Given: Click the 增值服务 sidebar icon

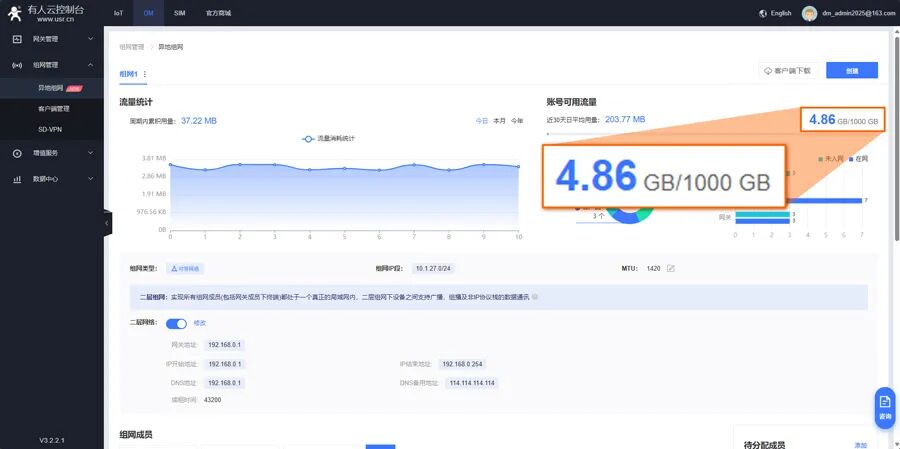Looking at the screenshot, I should (x=17, y=153).
